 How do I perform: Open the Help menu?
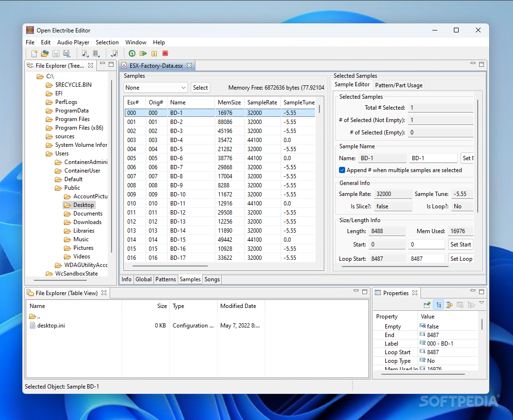[159, 42]
